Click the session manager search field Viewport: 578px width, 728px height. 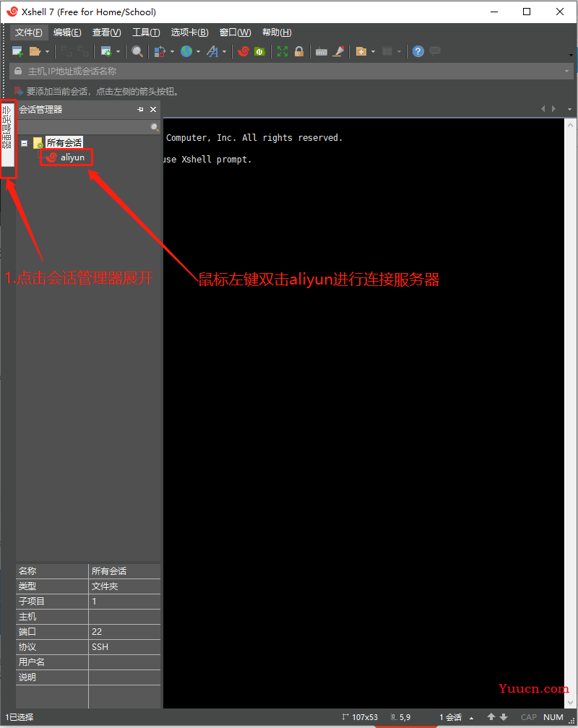pos(84,127)
